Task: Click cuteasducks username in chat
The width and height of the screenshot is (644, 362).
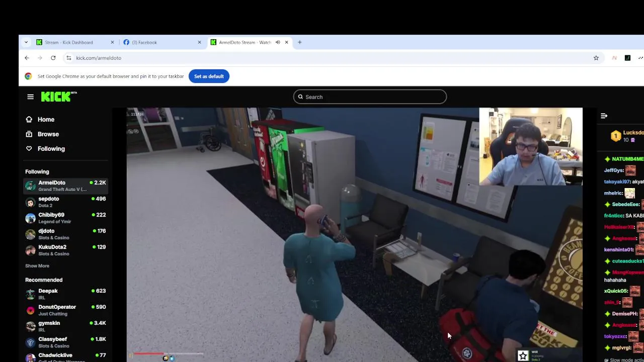Action: [x=627, y=261]
